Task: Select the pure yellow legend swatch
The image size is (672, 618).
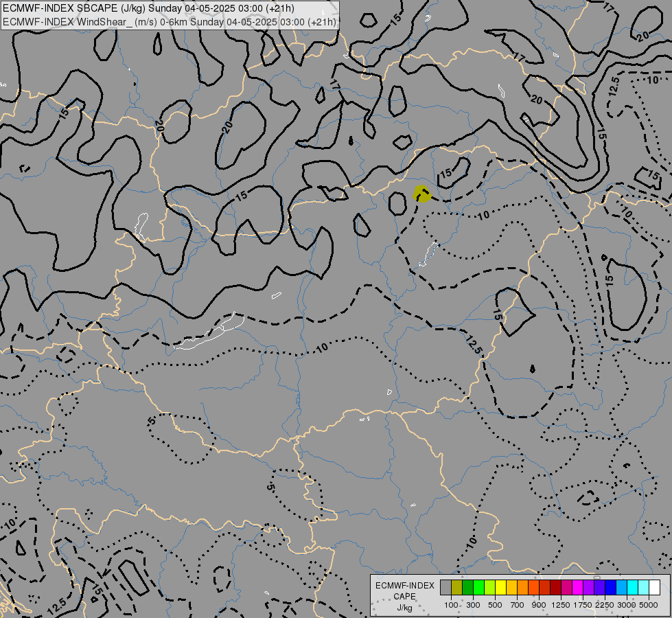Action: click(x=500, y=587)
